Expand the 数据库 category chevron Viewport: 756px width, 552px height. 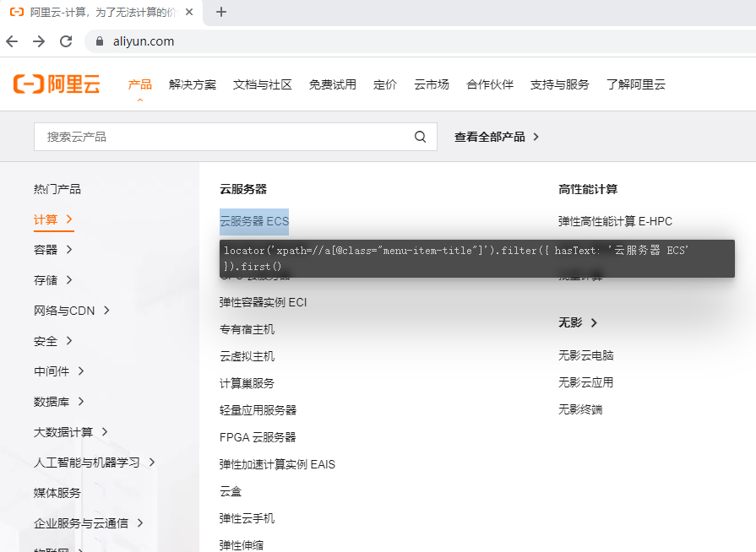(81, 401)
